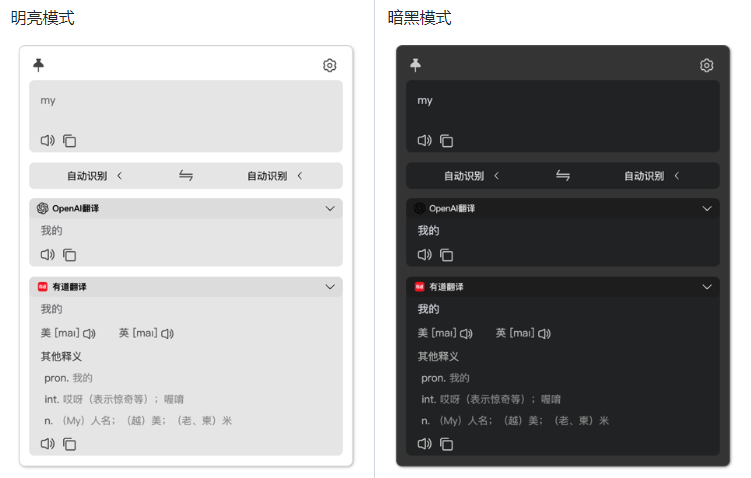The width and height of the screenshot is (752, 478).
Task: Play OpenAI translation audio in dark mode
Action: point(424,255)
